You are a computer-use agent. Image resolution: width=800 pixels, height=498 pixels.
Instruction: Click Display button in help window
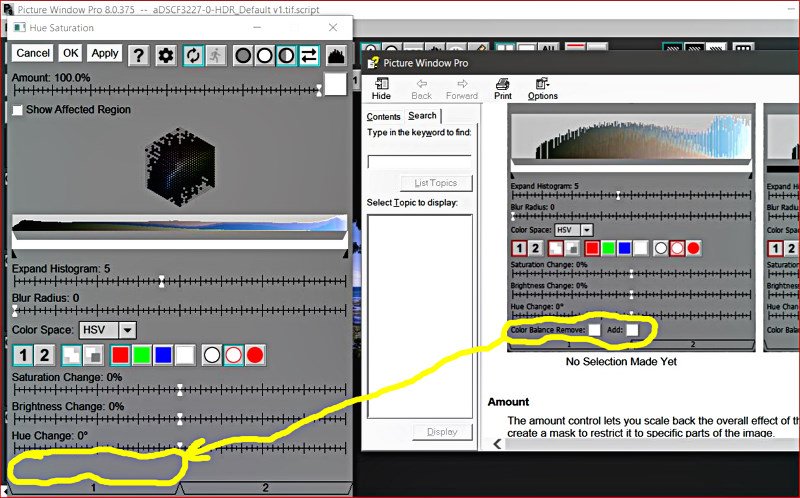442,432
